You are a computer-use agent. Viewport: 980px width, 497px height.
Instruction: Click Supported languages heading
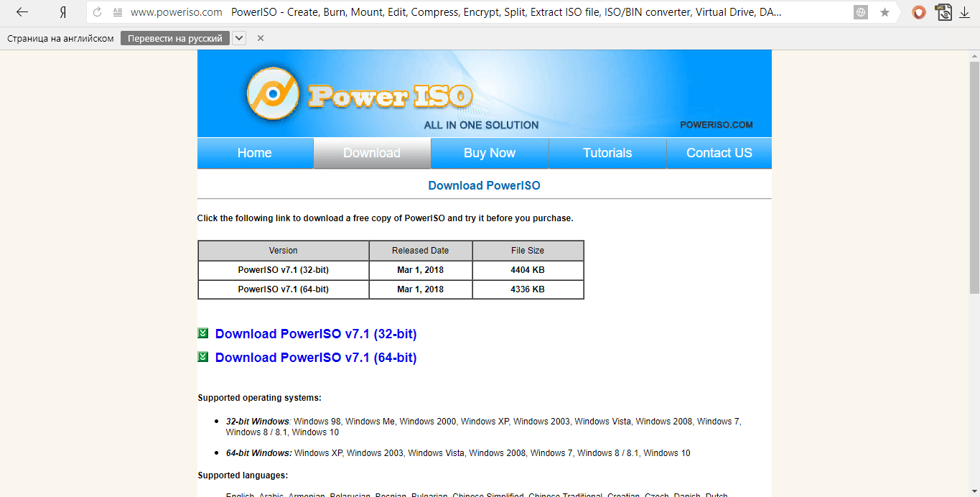[x=243, y=475]
